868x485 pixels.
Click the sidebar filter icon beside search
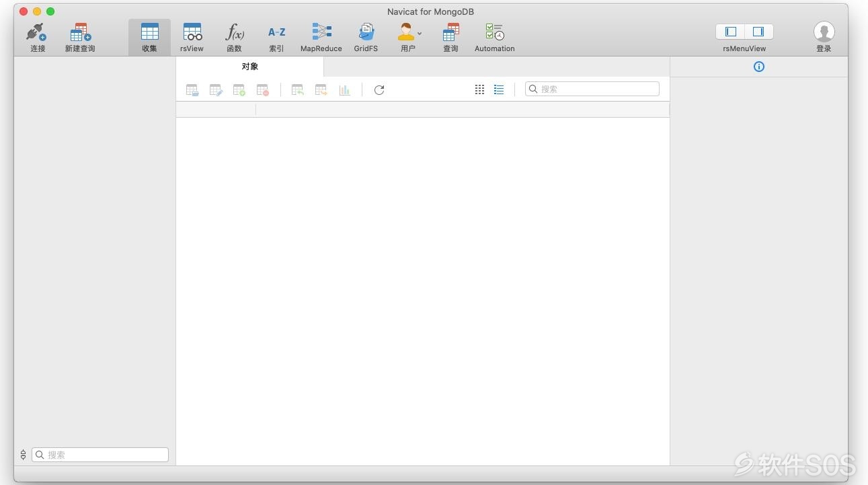[x=23, y=455]
